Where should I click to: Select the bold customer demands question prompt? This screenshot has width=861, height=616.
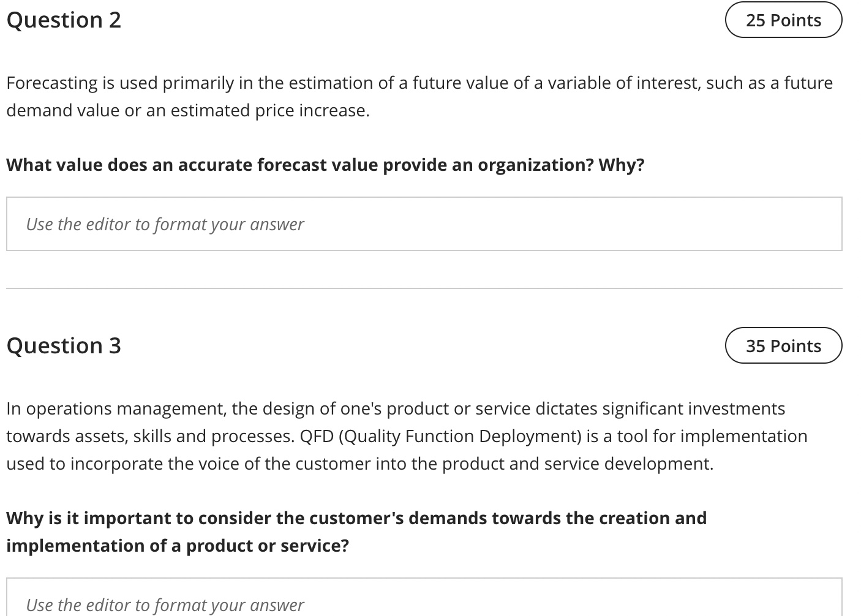click(x=356, y=531)
